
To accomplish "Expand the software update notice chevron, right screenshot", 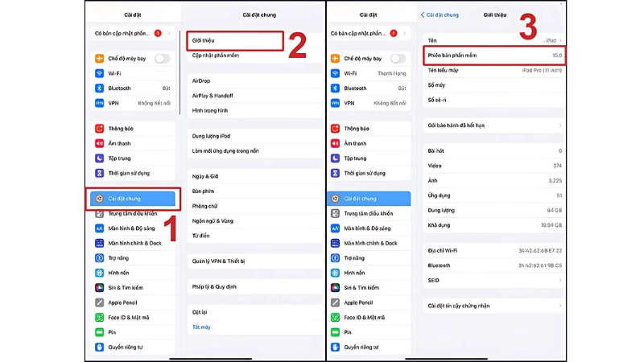I will [405, 33].
